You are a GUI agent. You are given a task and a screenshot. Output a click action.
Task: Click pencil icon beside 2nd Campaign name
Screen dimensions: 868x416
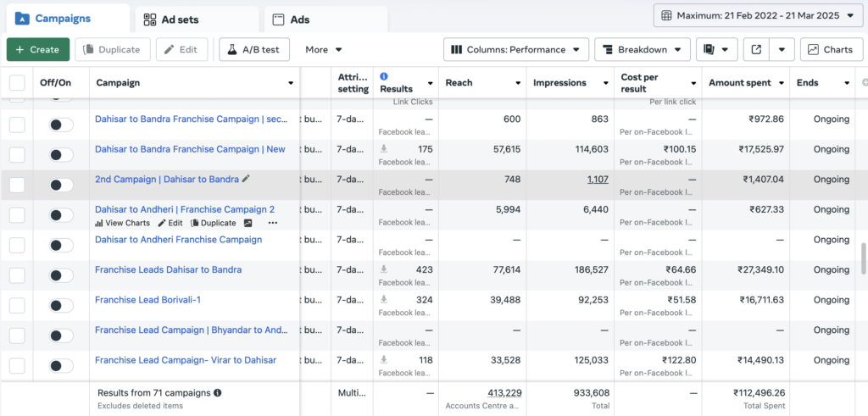click(247, 179)
